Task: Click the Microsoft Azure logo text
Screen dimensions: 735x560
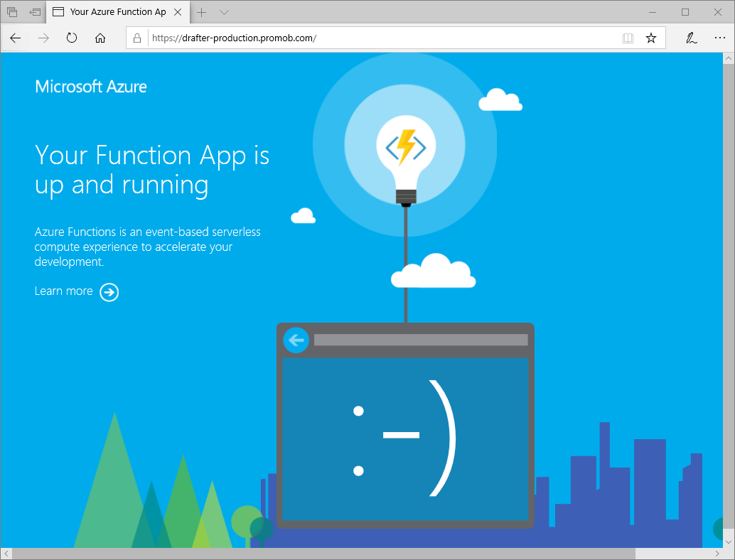Action: click(x=91, y=87)
